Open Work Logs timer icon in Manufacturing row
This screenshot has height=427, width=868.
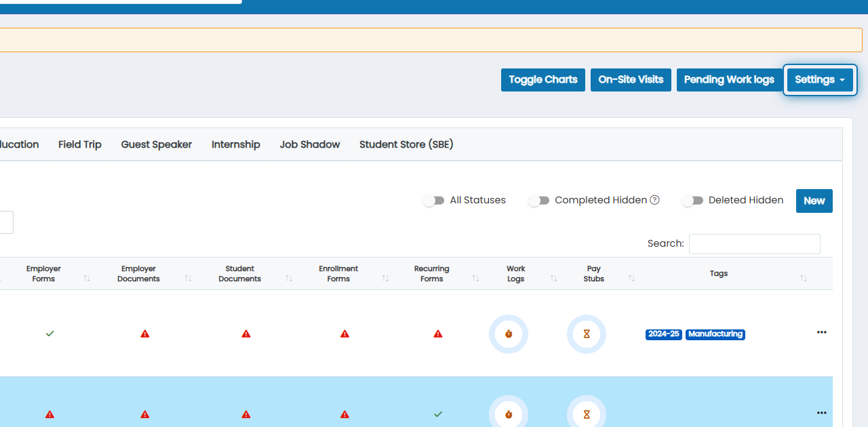click(x=509, y=334)
